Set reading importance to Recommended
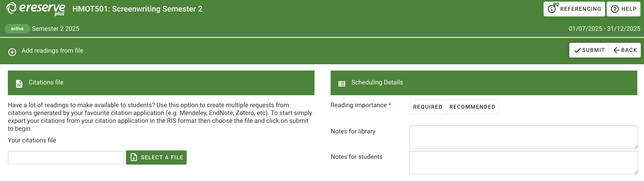Image resolution: width=644 pixels, height=181 pixels. pos(472,107)
